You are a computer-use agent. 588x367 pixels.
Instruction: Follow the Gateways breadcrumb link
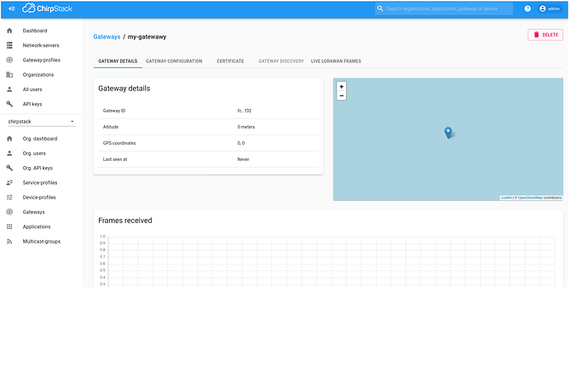107,37
